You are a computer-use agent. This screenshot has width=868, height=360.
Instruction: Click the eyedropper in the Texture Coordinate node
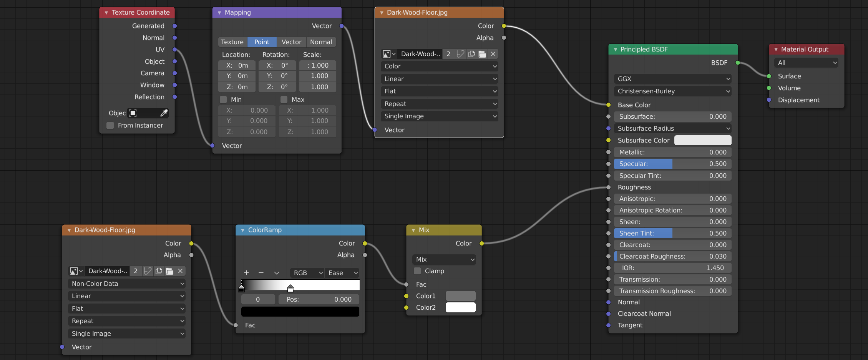point(164,113)
